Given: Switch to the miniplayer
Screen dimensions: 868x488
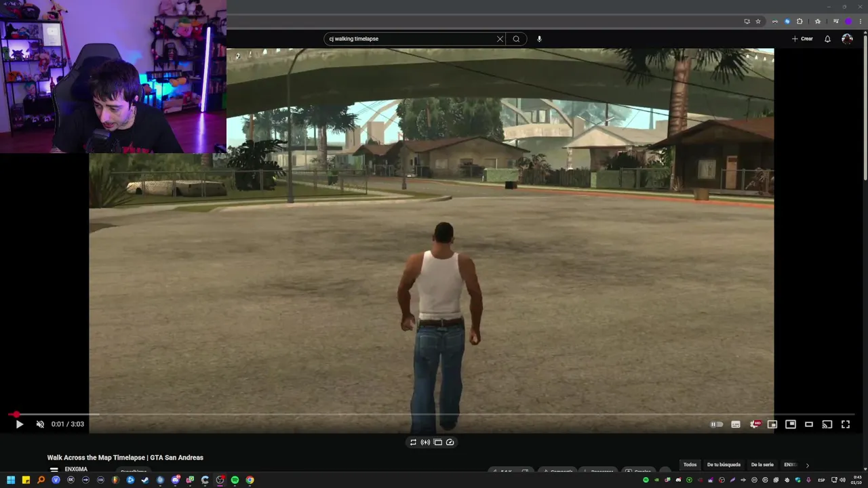Looking at the screenshot, I should [x=772, y=424].
